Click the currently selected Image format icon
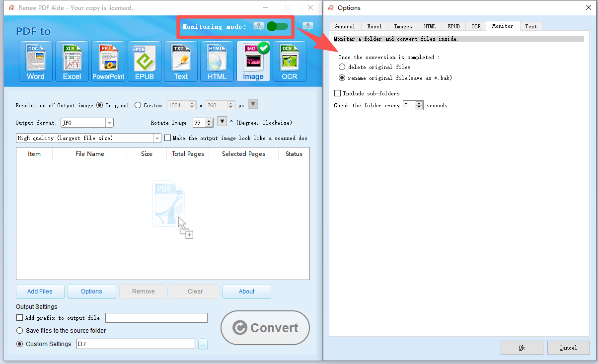Viewport: 598px width, 364px height. coord(253,61)
